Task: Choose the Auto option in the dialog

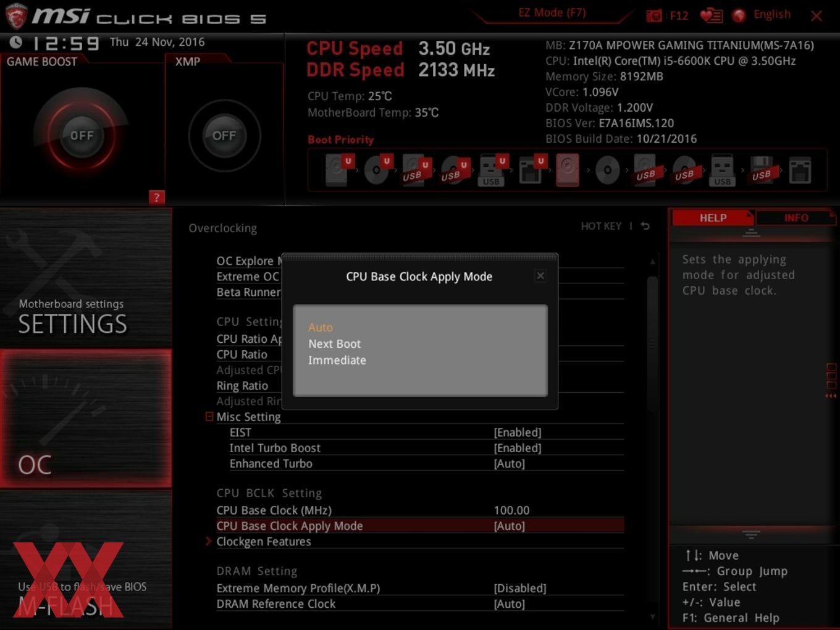Action: coord(321,327)
